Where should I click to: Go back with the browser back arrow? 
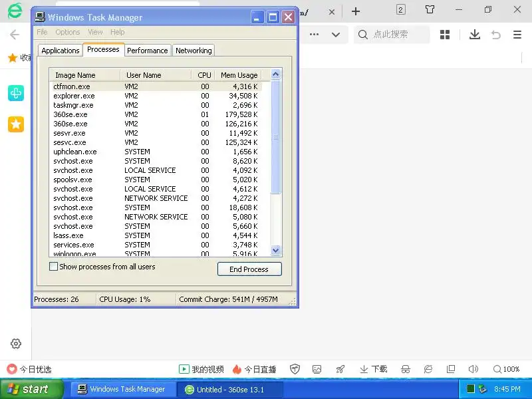tap(15, 35)
